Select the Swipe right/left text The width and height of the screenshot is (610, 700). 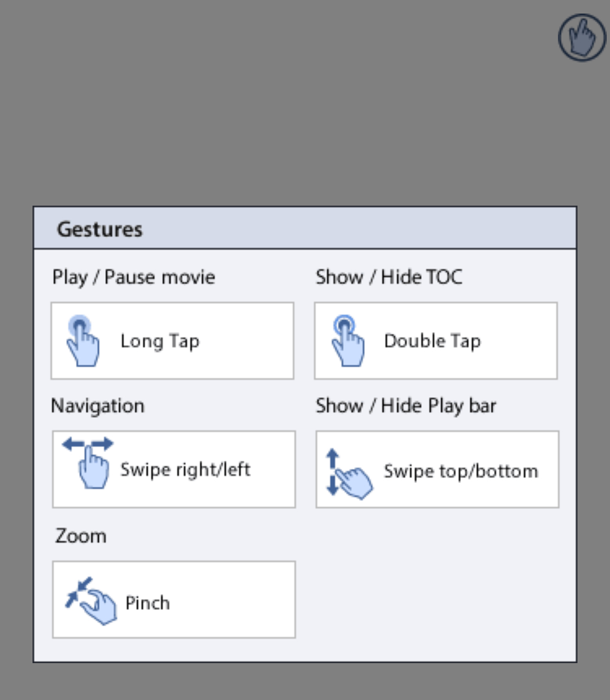(x=185, y=469)
